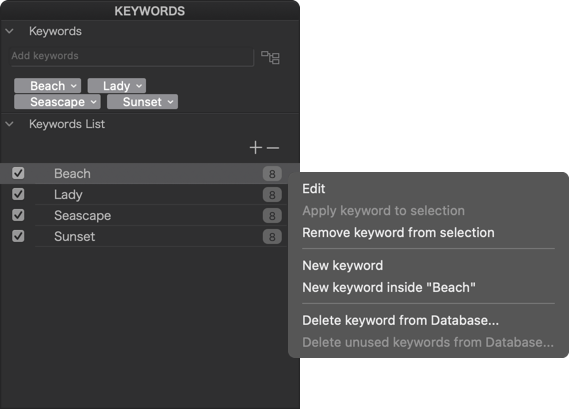The image size is (569, 409).
Task: Click the Seascape keyword count badge
Action: (272, 216)
